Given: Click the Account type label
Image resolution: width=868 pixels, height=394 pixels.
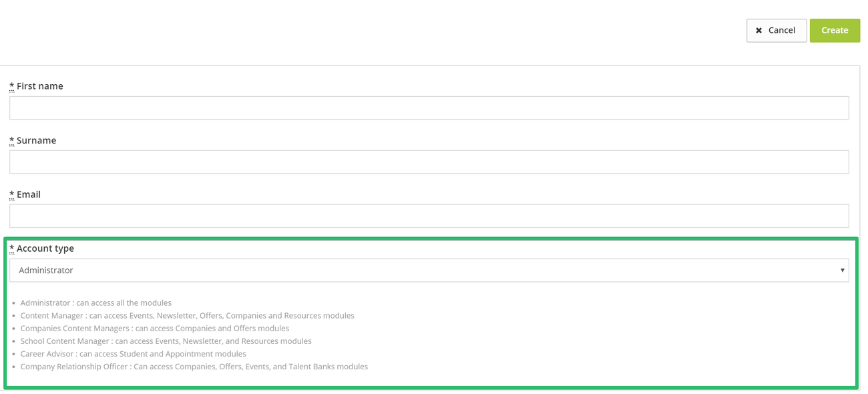Looking at the screenshot, I should [x=45, y=248].
